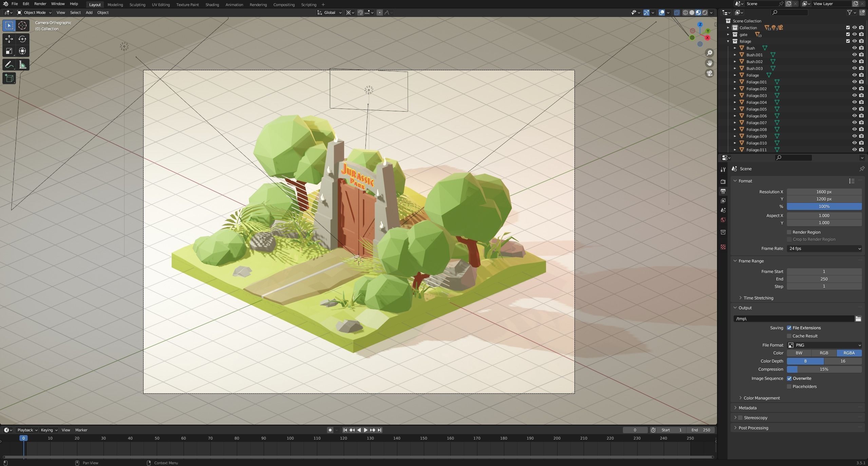Open the Object Mode dropdown
868x466 pixels.
pos(34,13)
